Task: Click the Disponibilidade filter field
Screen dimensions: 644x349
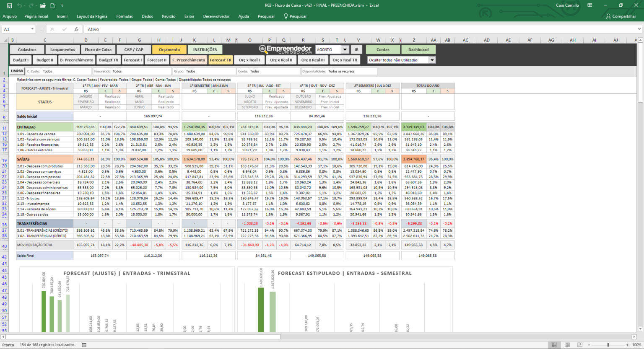Action: coord(339,71)
